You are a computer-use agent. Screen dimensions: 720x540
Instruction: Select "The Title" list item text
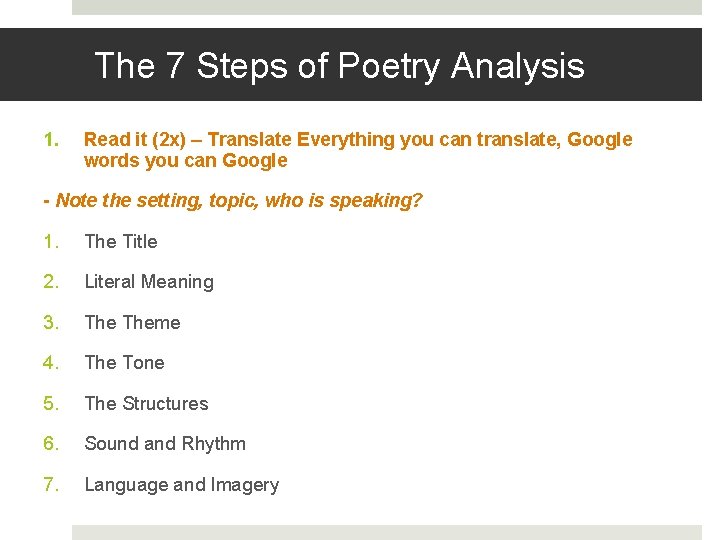(x=121, y=241)
